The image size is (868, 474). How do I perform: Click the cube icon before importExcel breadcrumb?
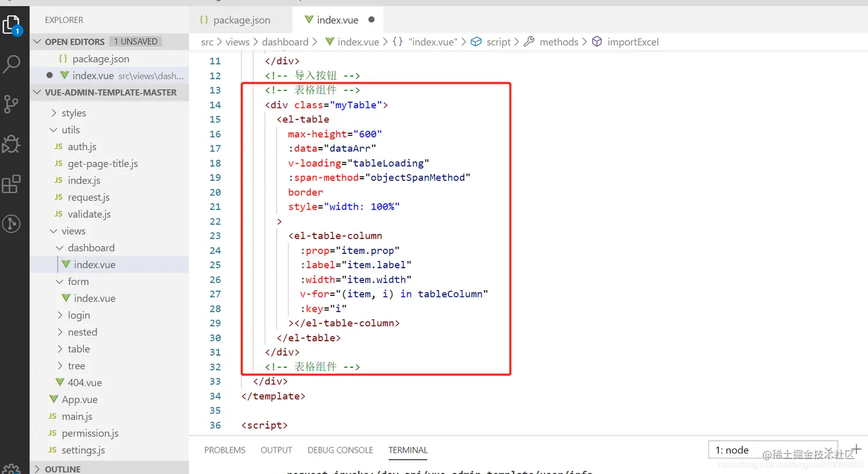click(597, 41)
